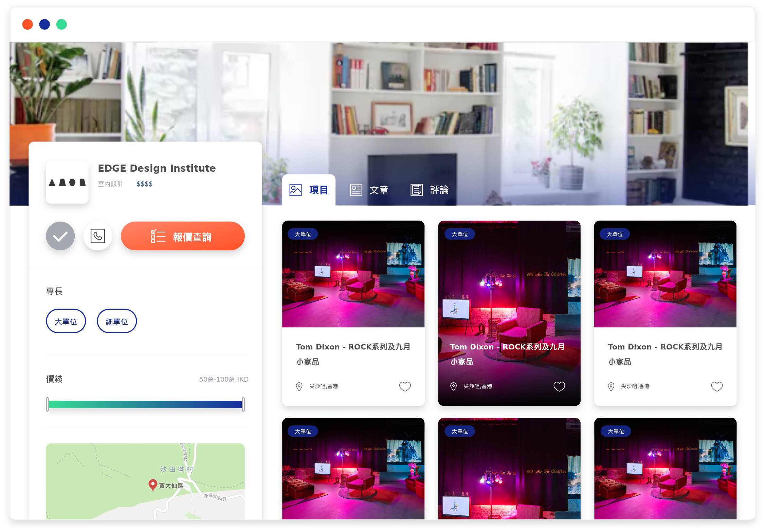Image resolution: width=765 pixels, height=532 pixels.
Task: Click the 大單位 badge on bottom-middle card
Action: [460, 431]
